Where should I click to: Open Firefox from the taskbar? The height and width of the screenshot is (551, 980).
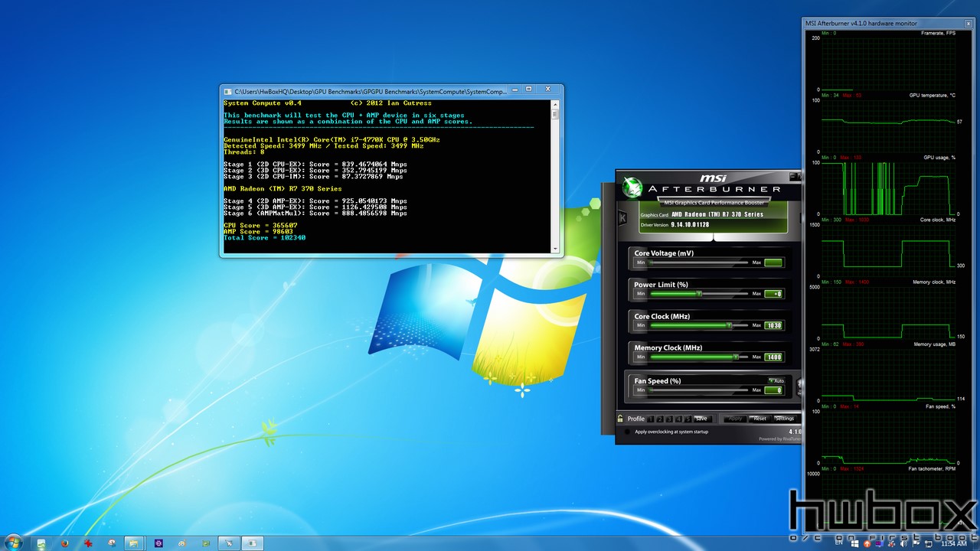tap(65, 543)
